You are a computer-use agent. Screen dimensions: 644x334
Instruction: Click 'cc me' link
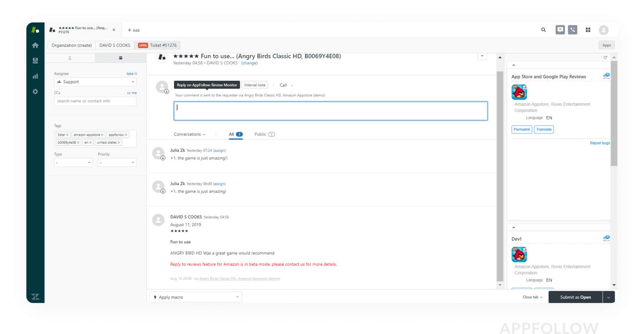click(x=132, y=93)
